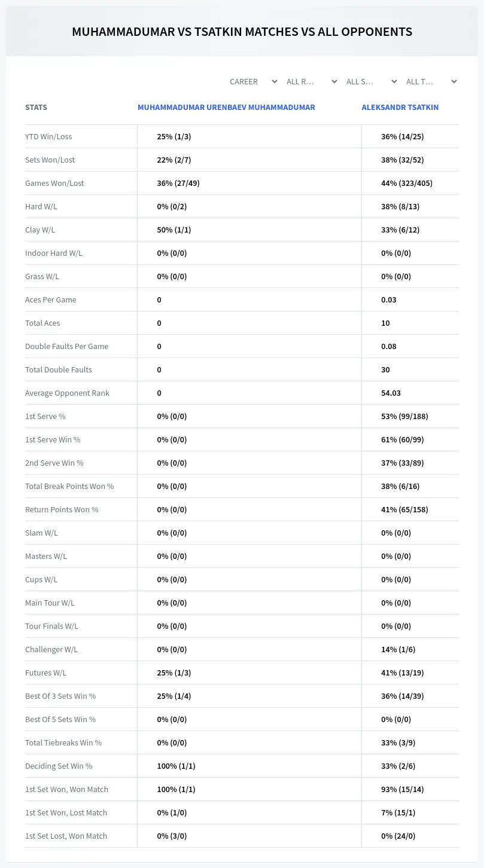
Task: Select Muhammadumar's Deciding Set Win 100% (1/1)
Action: [176, 766]
